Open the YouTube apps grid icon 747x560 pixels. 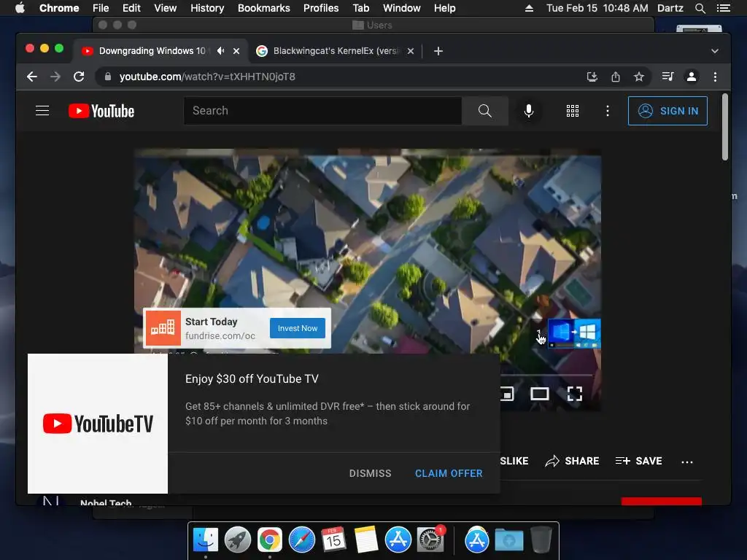click(572, 111)
